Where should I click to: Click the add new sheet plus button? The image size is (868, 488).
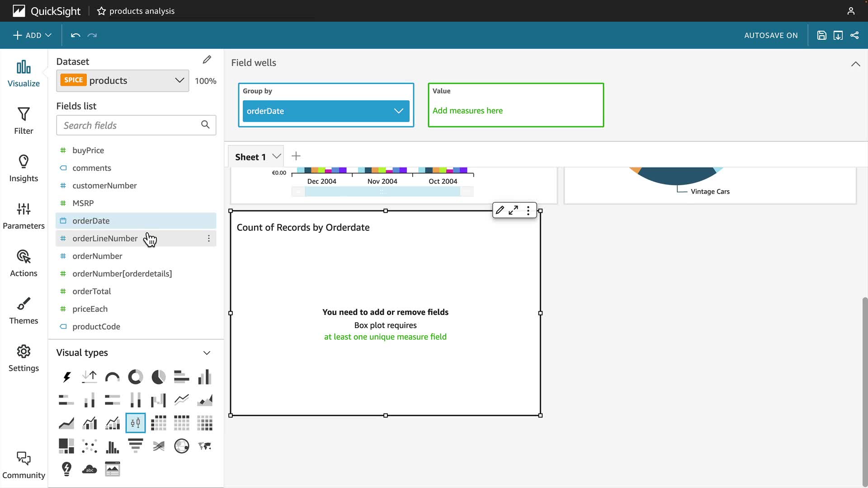coord(296,156)
